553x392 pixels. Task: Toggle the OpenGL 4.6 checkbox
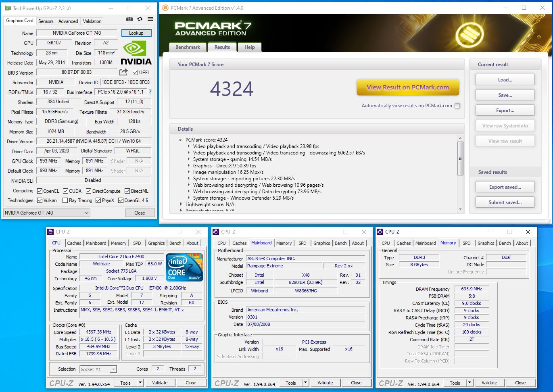(121, 200)
